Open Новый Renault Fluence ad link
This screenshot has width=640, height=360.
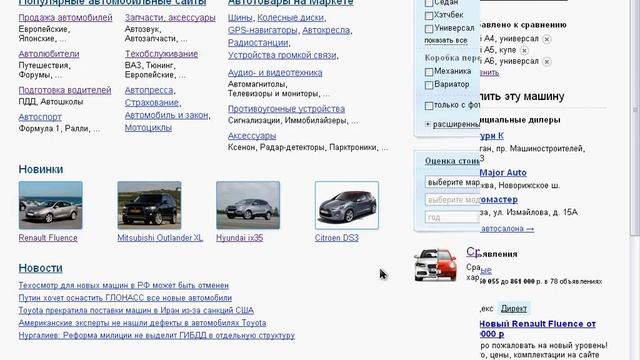click(538, 329)
